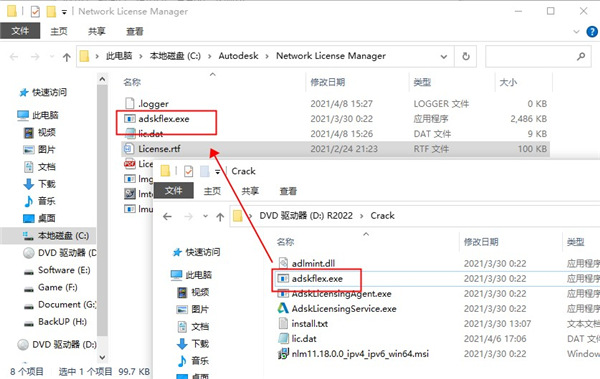The height and width of the screenshot is (379, 600).
Task: Open the 查看 tab in Crack window
Action: coord(288,191)
